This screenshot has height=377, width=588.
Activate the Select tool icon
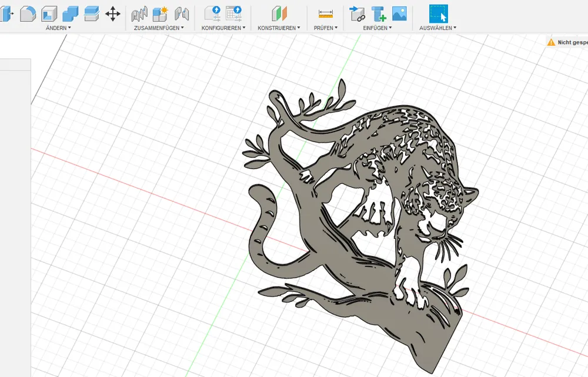click(x=439, y=14)
